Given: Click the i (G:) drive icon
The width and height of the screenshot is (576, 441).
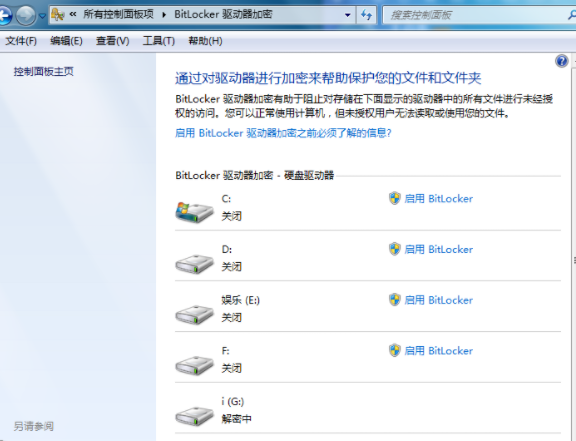Looking at the screenshot, I should click(x=194, y=416).
